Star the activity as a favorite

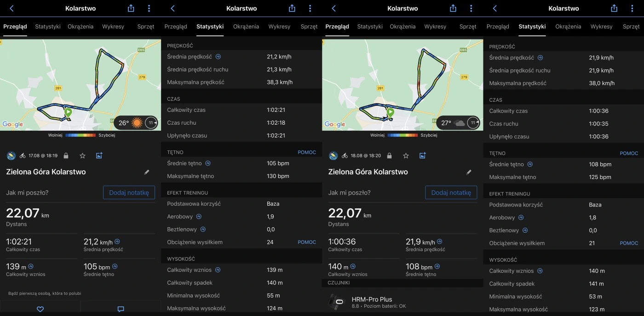pos(83,156)
